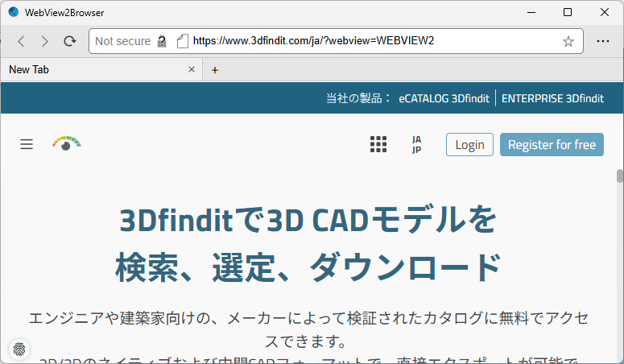
Task: Open the hamburger navigation menu
Action: pos(27,144)
